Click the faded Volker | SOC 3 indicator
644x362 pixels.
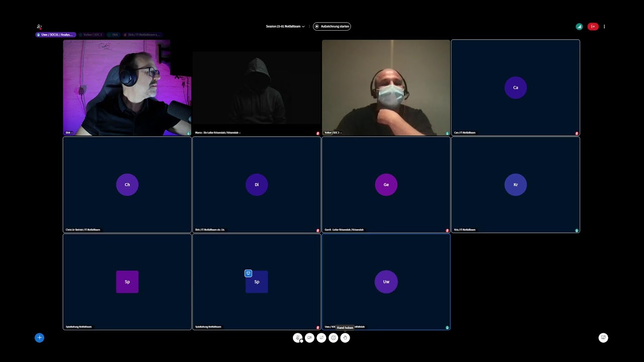pyautogui.click(x=91, y=35)
